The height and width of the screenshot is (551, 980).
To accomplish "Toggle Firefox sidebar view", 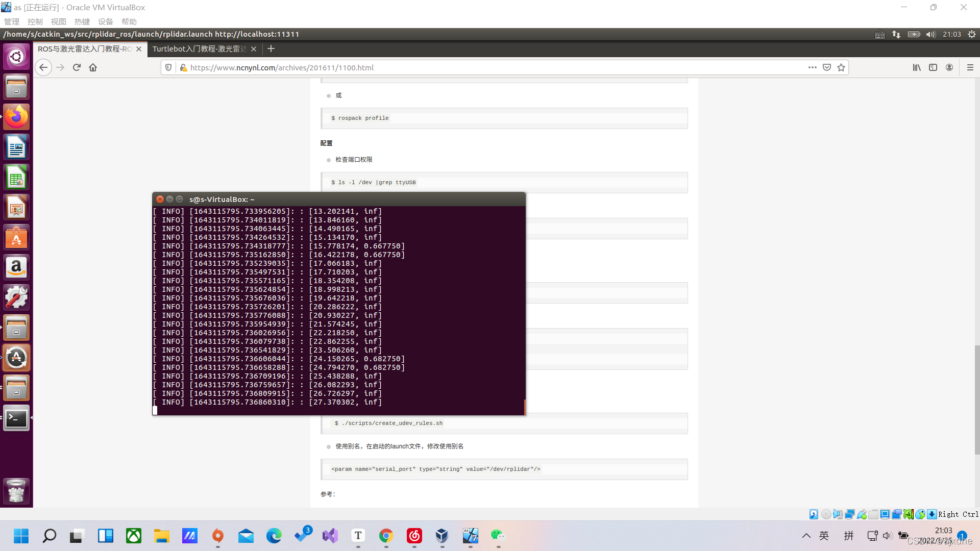I will click(933, 67).
